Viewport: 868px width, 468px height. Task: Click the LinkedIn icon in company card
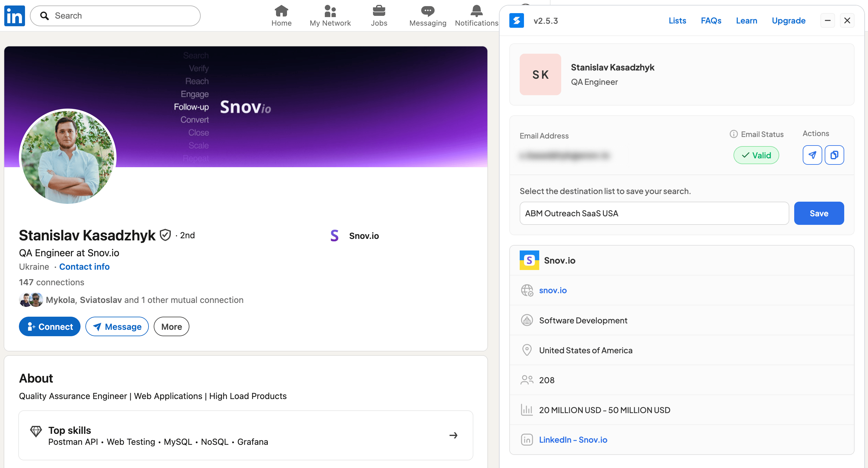coord(527,440)
